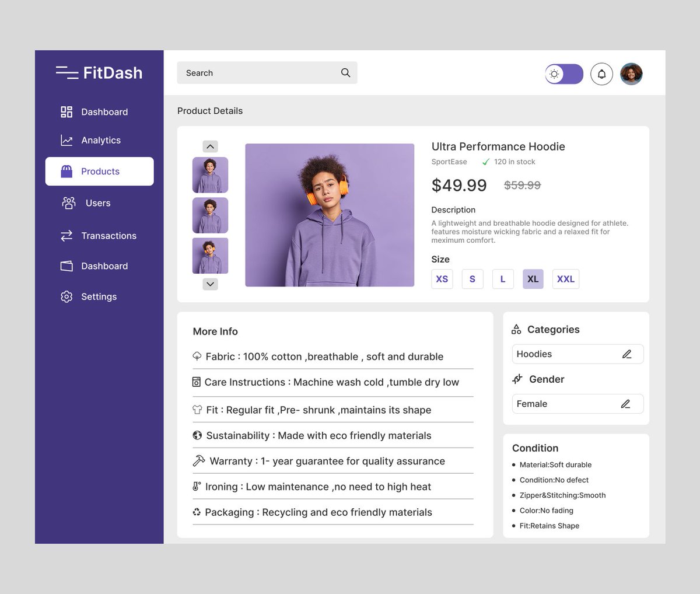
Task: Click '120 in stock' text
Action: coord(514,162)
